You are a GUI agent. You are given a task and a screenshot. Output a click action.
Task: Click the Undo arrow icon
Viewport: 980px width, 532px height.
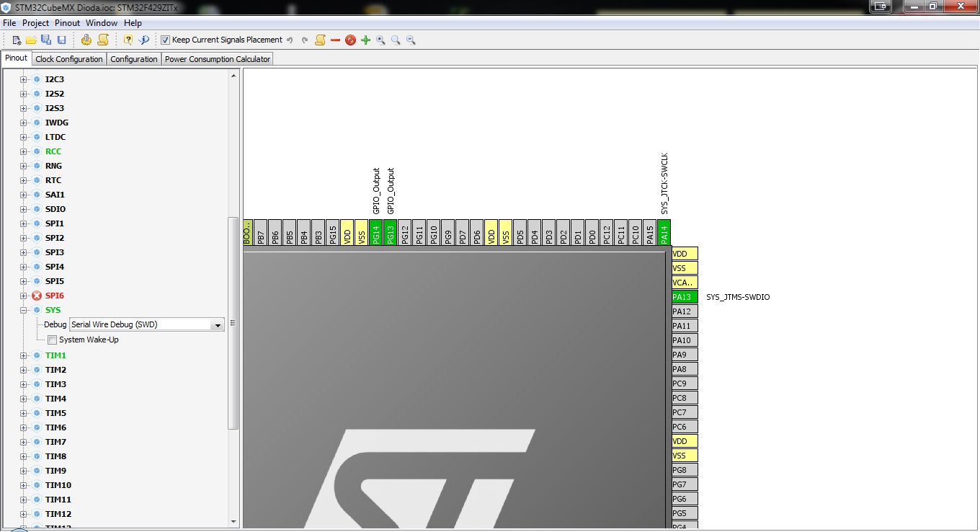290,40
